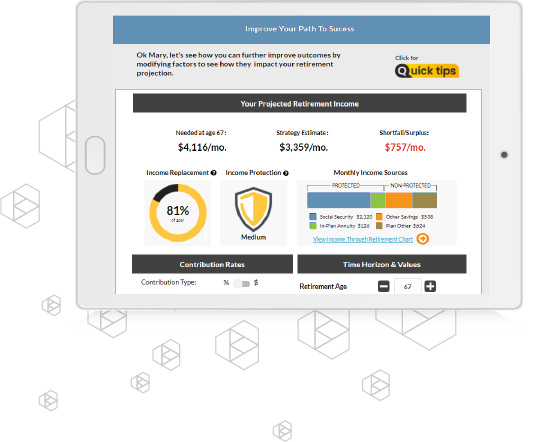Decrease Retirement Age with minus button
Viewport: 541px width, 442px height.
point(384,286)
